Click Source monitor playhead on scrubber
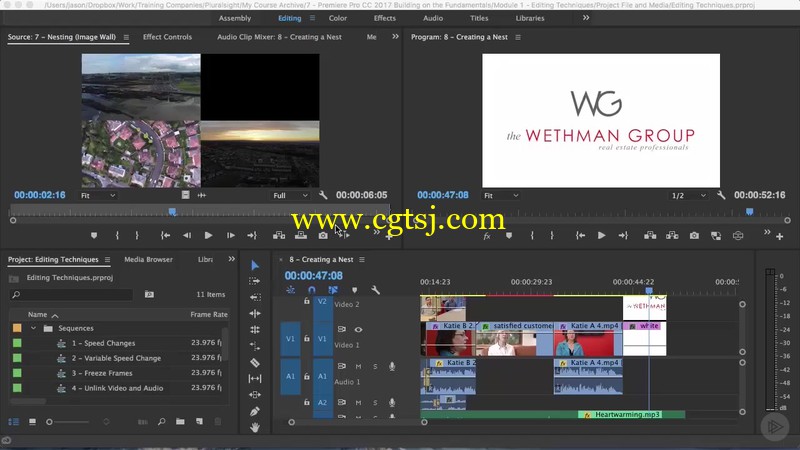 click(x=172, y=212)
